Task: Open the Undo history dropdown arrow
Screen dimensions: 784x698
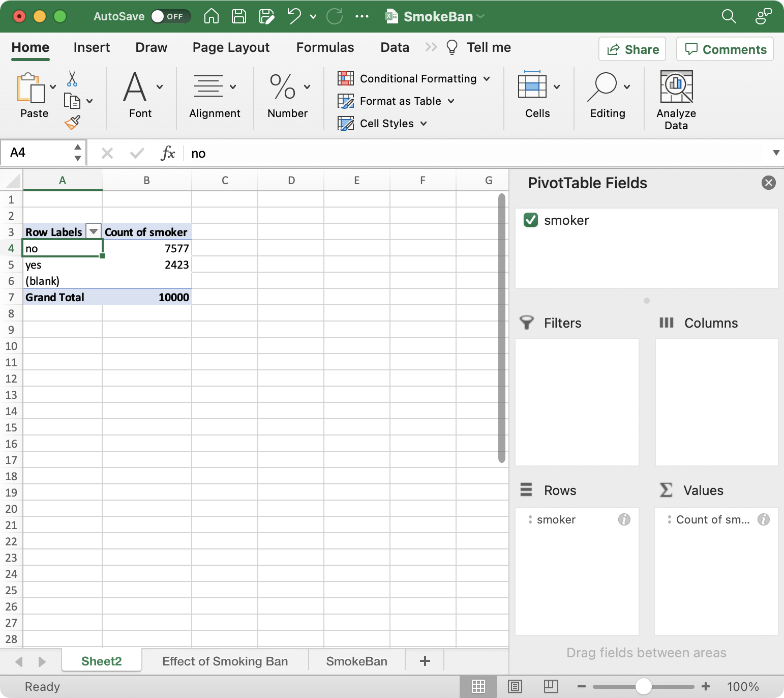Action: pyautogui.click(x=313, y=17)
